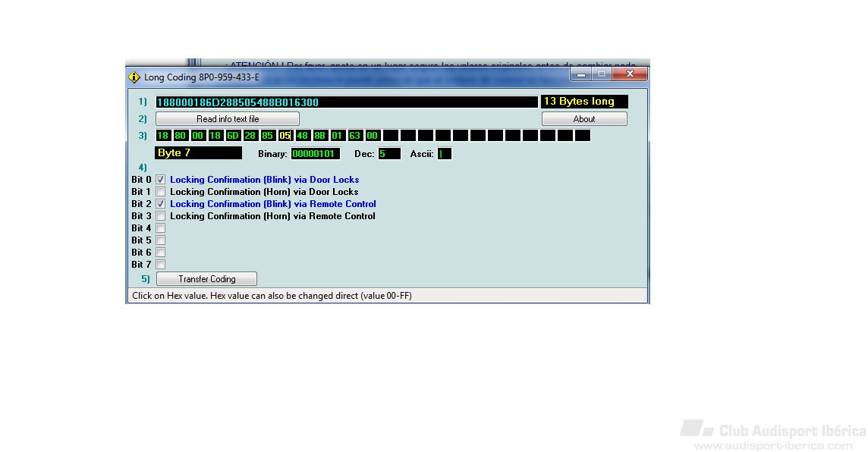Select hex byte 28 in byte row
Viewport: 868px width, 452px height.
(250, 136)
